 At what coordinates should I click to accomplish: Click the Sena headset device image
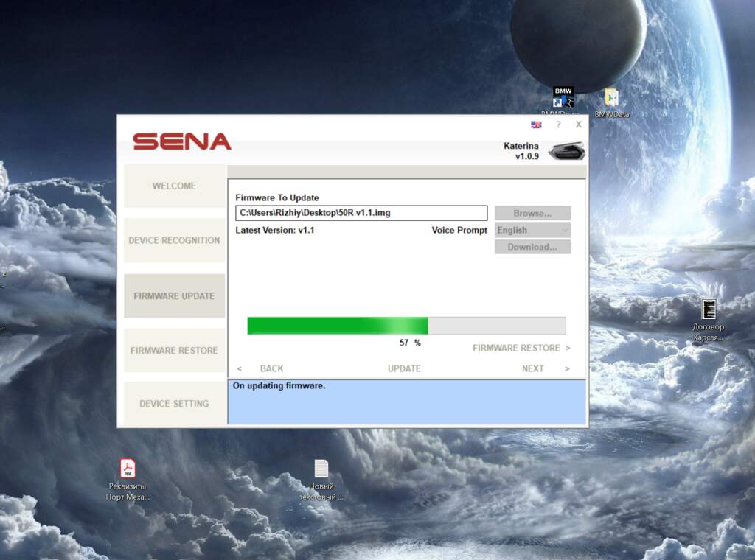(566, 151)
